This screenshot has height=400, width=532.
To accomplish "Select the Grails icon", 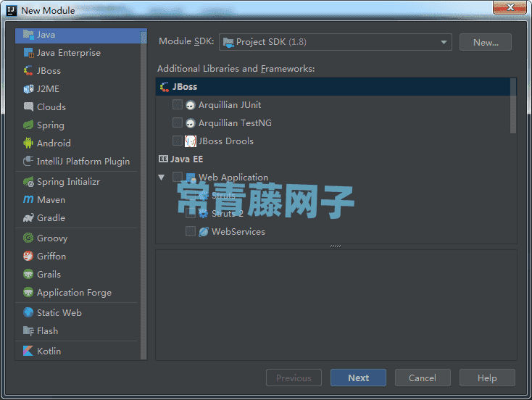I will click(x=28, y=274).
